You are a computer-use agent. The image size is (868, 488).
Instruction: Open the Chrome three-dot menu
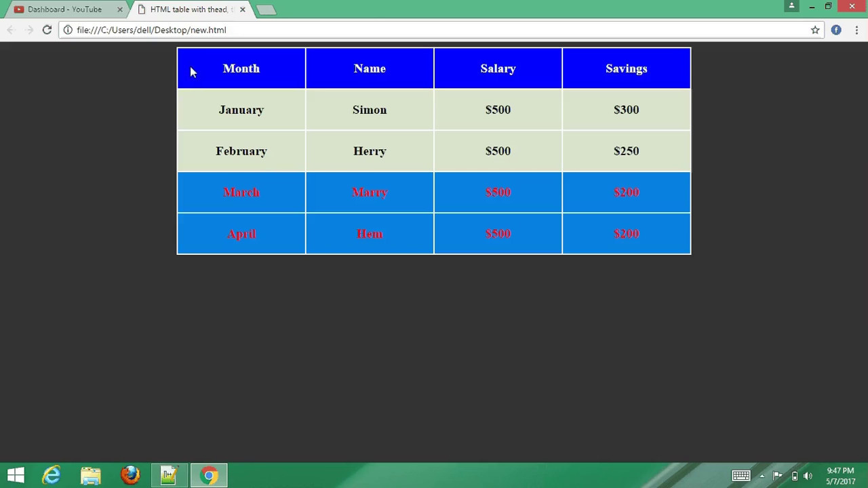coord(857,30)
